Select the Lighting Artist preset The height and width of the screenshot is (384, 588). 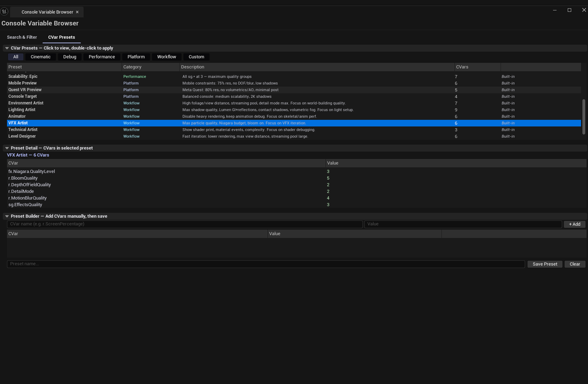click(294, 110)
